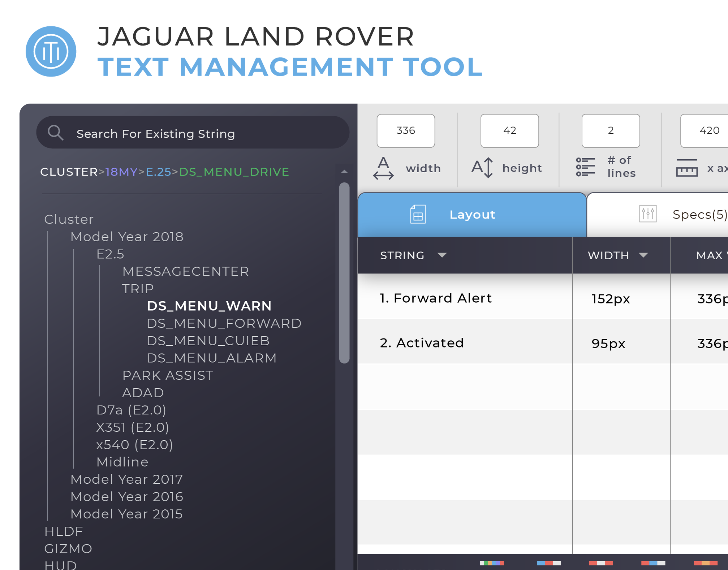
Task: Switch to the Layout tab
Action: [x=472, y=215]
